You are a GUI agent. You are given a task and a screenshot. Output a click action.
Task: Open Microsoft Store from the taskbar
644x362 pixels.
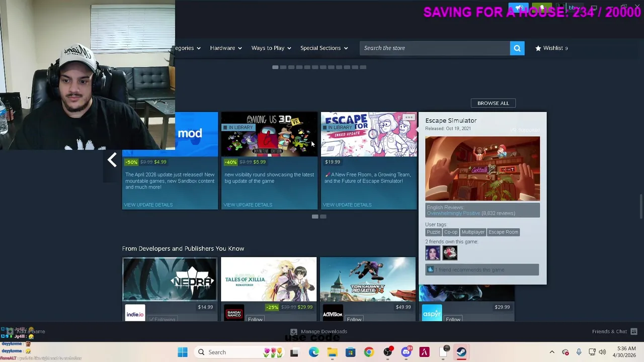click(350, 352)
